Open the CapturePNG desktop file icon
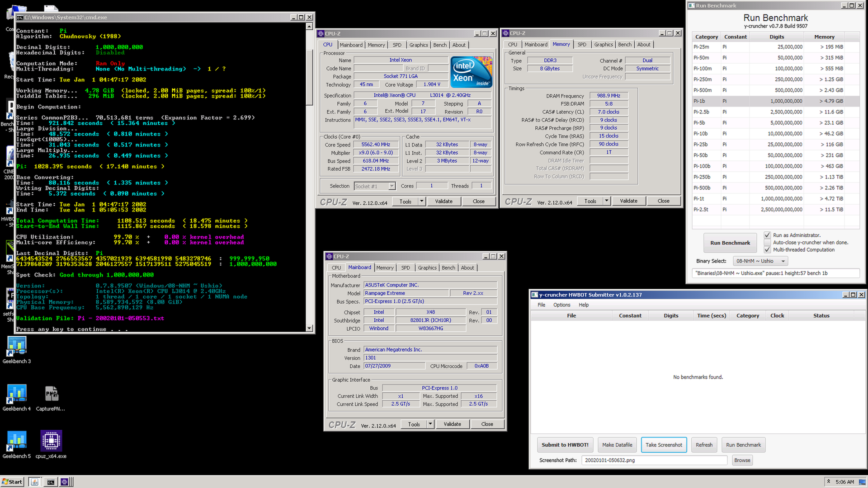Viewport: 868px width, 488px height. point(51,398)
